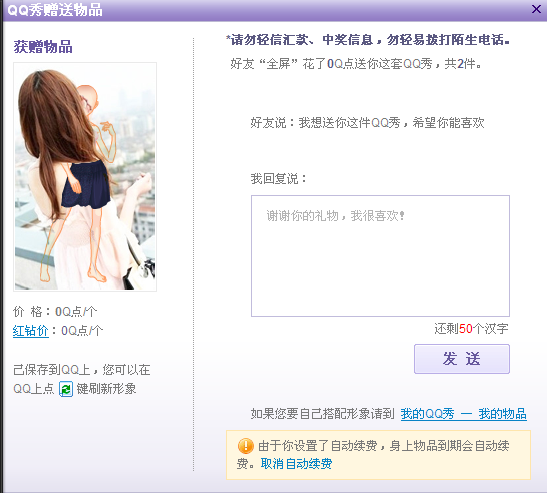Open the 我的QQ秀 link
Screen dimensions: 547x493
click(427, 414)
